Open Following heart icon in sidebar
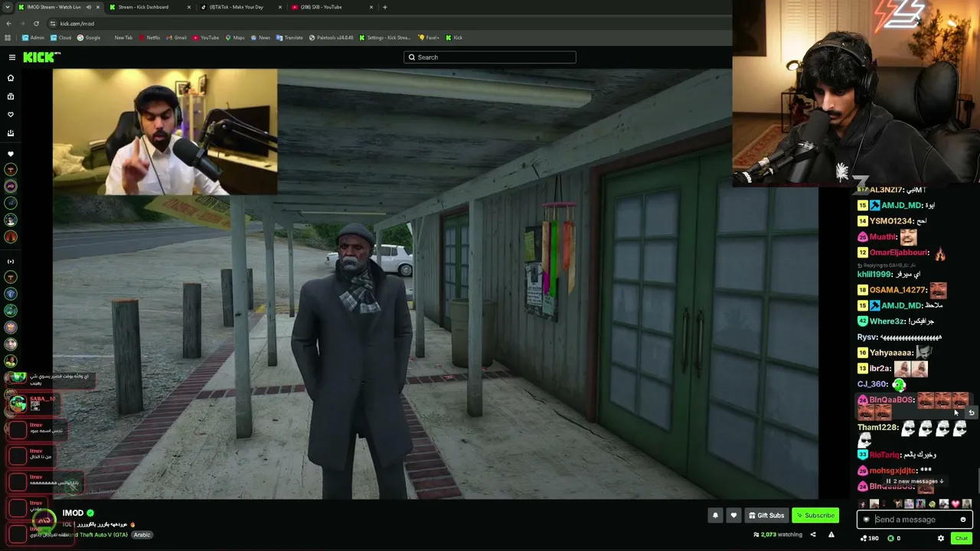Viewport: 980px width, 551px height. (11, 115)
